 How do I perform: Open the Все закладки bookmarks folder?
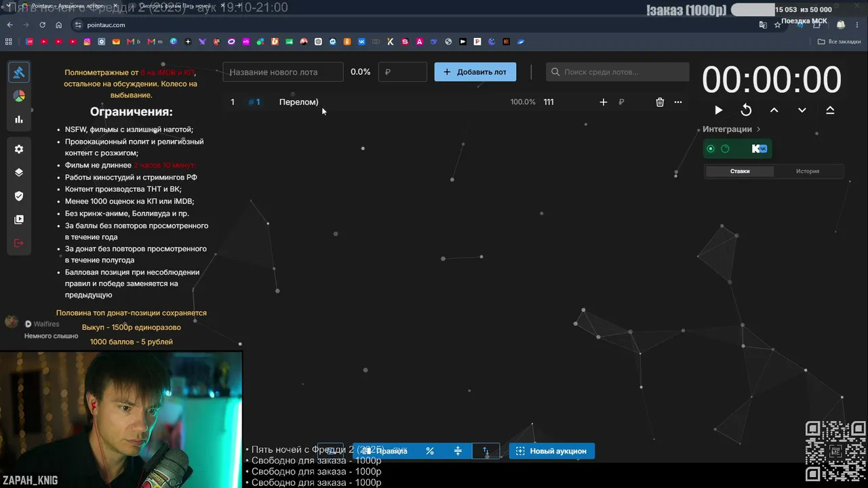point(840,42)
